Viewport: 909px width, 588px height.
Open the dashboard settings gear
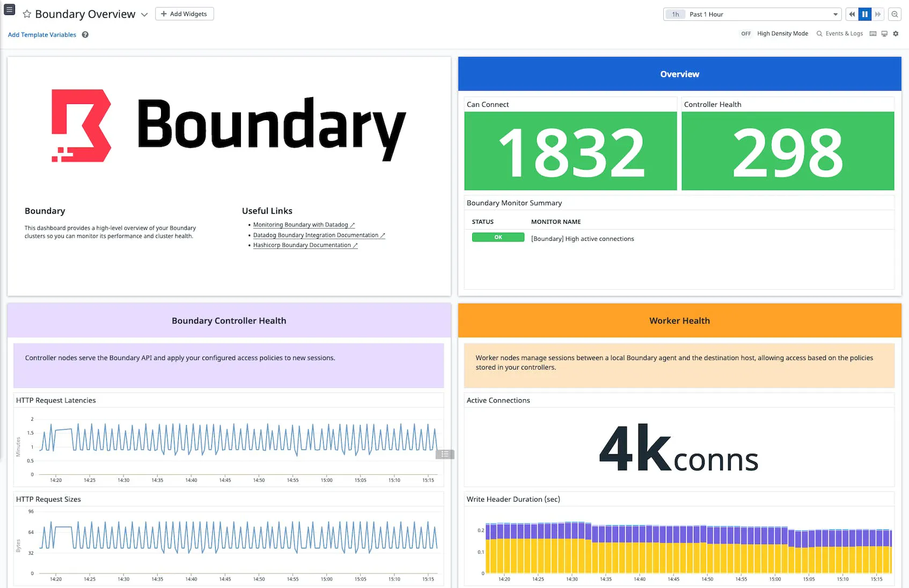tap(896, 34)
